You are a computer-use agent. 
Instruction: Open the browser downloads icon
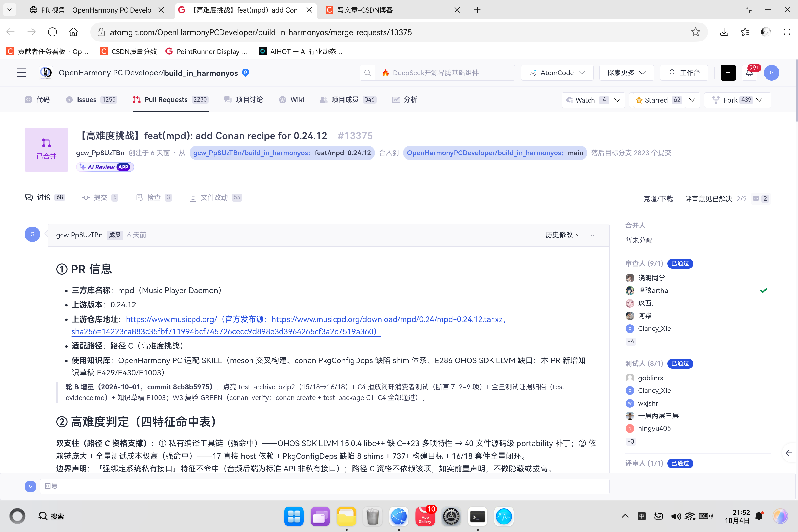[724, 32]
